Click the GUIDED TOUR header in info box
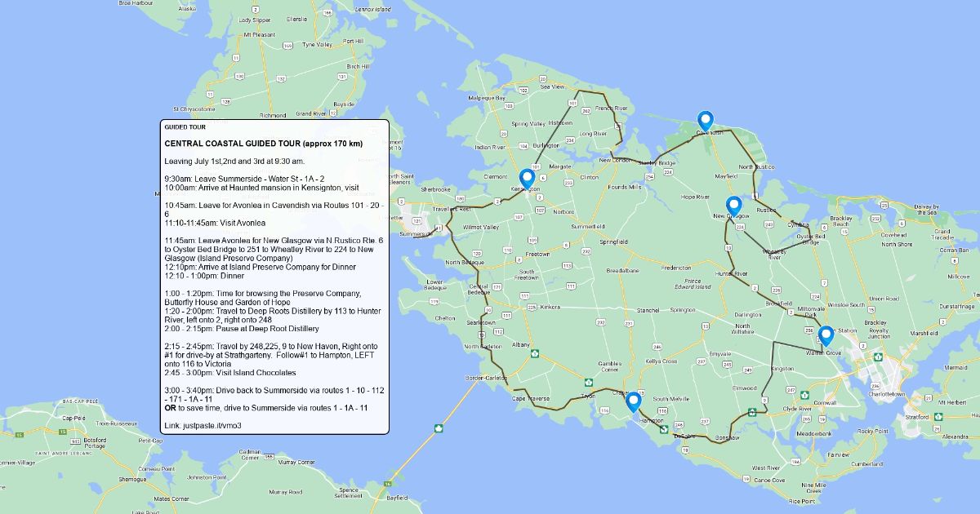Image resolution: width=980 pixels, height=514 pixels. [x=185, y=127]
